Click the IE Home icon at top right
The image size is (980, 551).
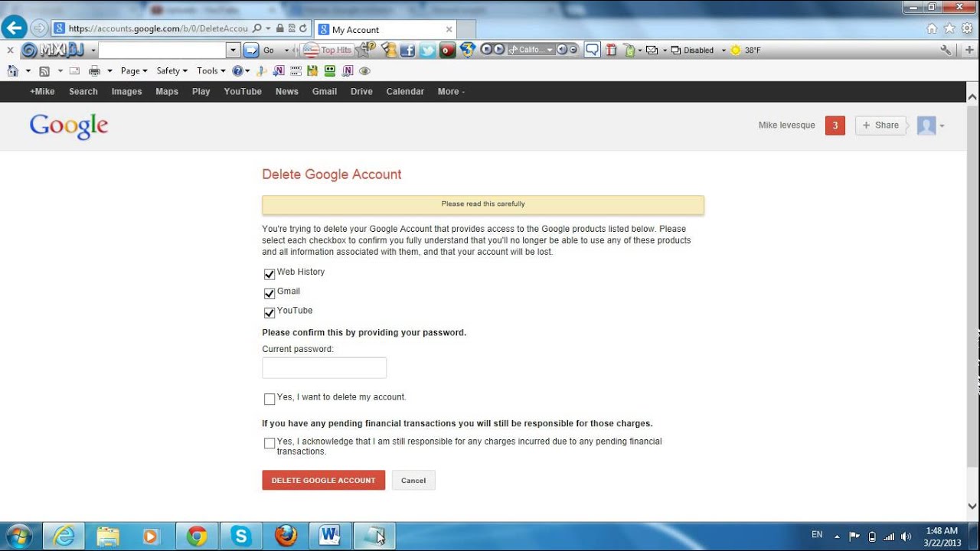[932, 28]
